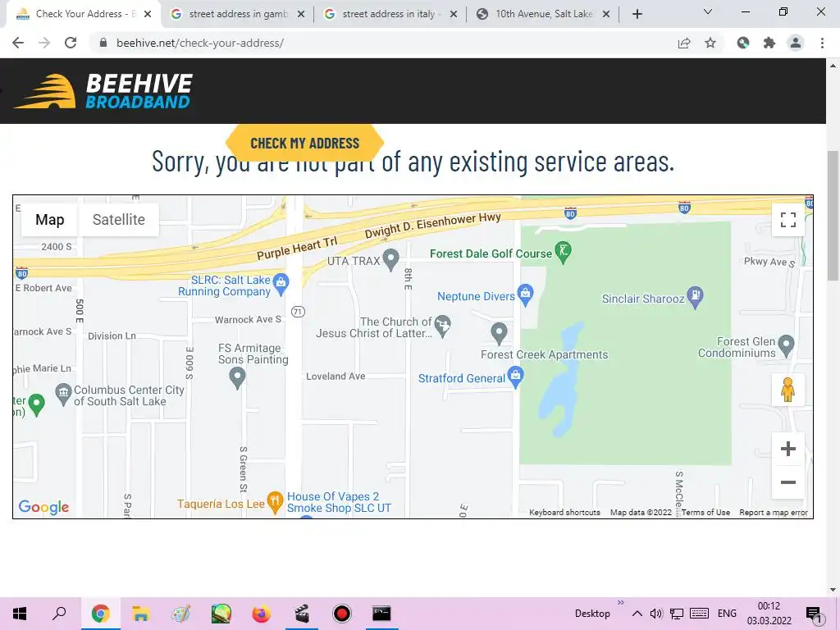Open Chrome's three-dot menu
The width and height of the screenshot is (840, 630).
(822, 43)
